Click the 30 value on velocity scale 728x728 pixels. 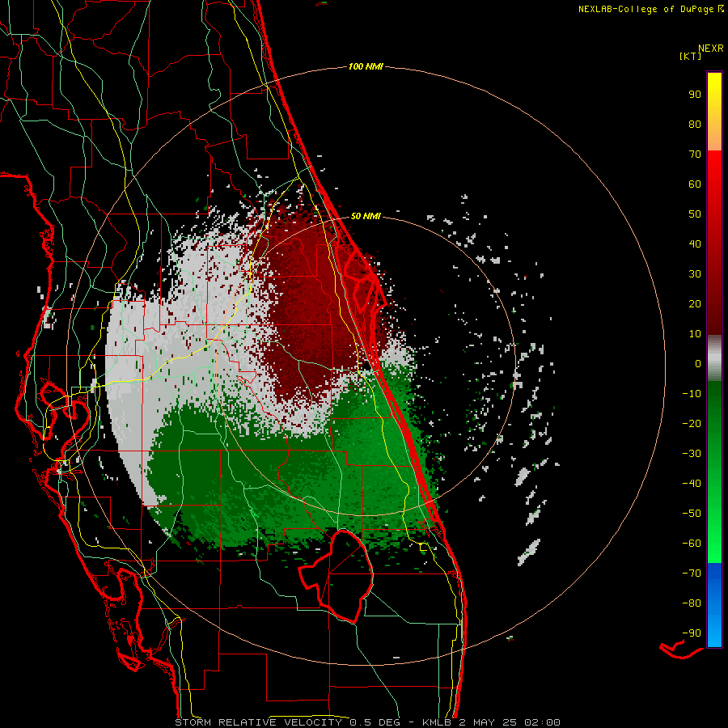pos(695,274)
